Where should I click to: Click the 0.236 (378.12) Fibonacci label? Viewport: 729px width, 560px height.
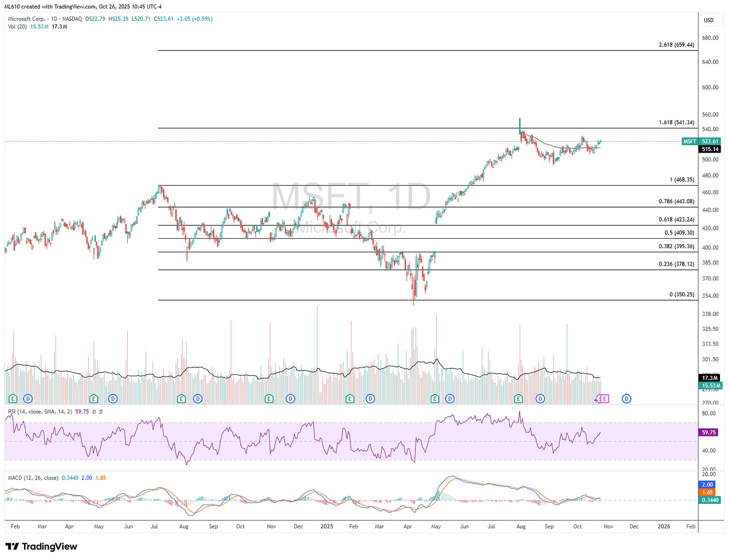tap(676, 264)
